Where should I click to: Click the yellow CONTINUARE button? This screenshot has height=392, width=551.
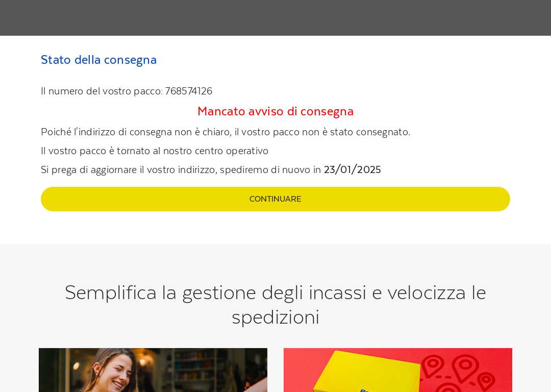pyautogui.click(x=275, y=199)
